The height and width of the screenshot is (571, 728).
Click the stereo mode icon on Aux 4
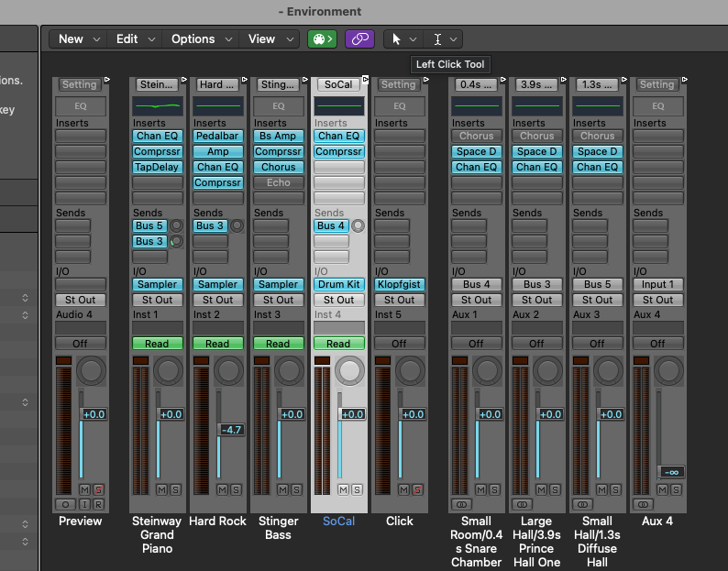[x=644, y=504]
